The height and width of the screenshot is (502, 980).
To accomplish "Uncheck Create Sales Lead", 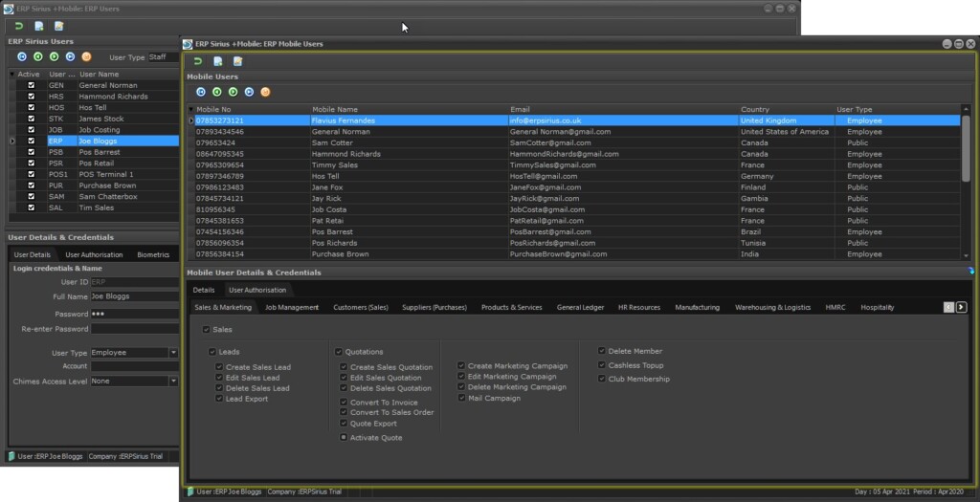I will point(219,367).
